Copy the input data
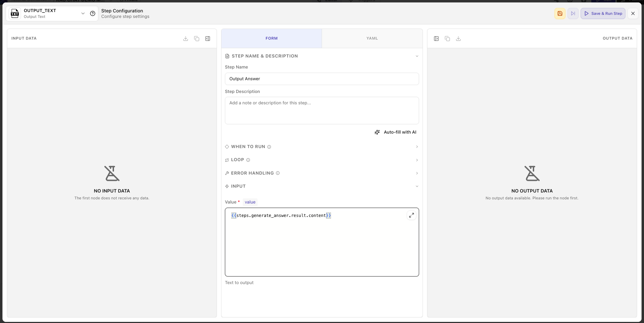The image size is (644, 323). point(197,39)
